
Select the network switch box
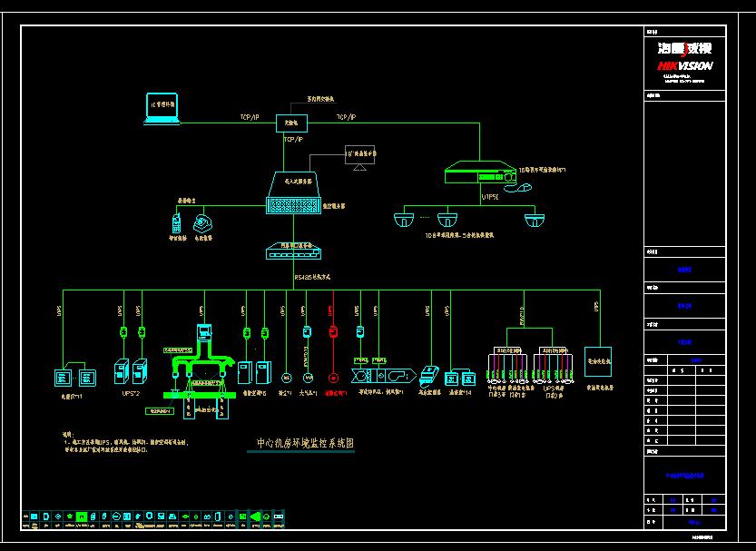click(x=292, y=122)
